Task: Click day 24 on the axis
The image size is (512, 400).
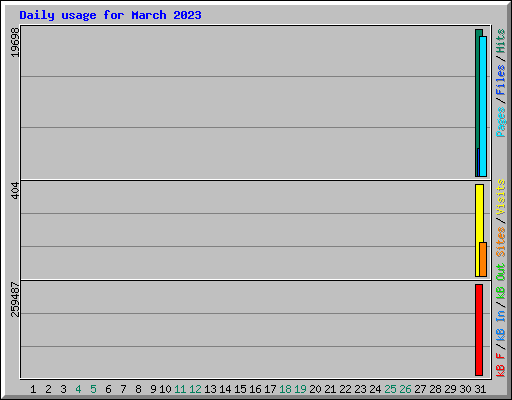Action: pyautogui.click(x=375, y=389)
